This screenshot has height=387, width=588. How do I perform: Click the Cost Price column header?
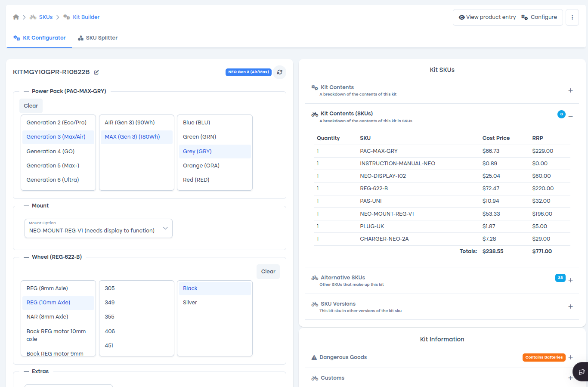496,138
